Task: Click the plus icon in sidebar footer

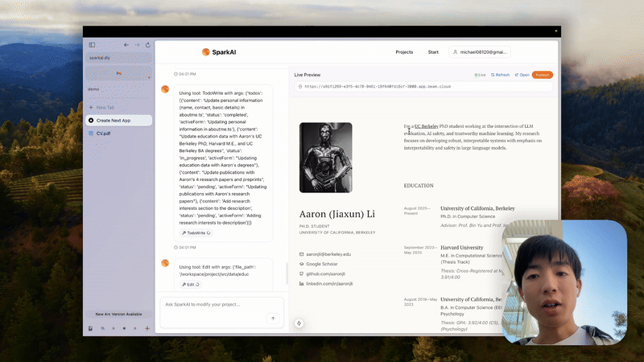Action: tap(147, 328)
